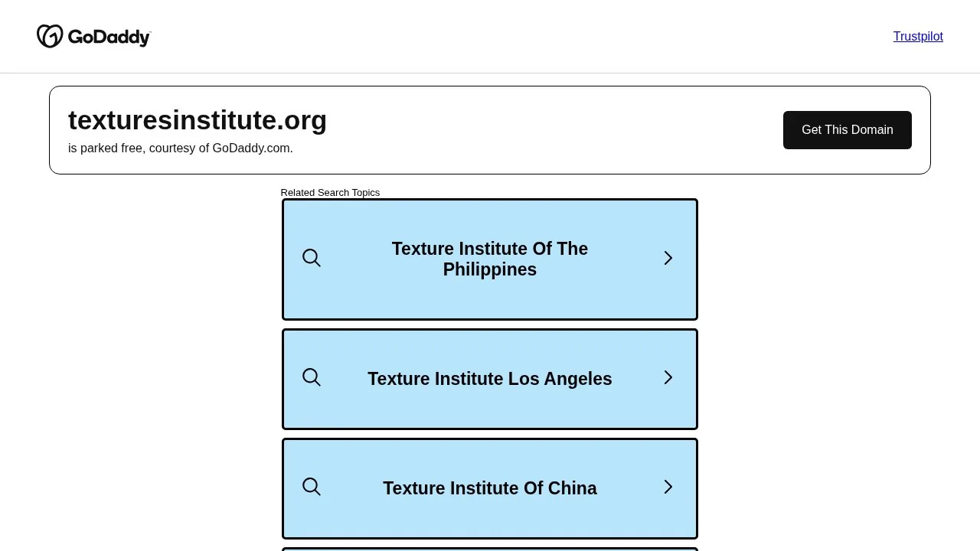Click the texturesinstitute.org domain heading
The image size is (980, 551).
coord(198,120)
